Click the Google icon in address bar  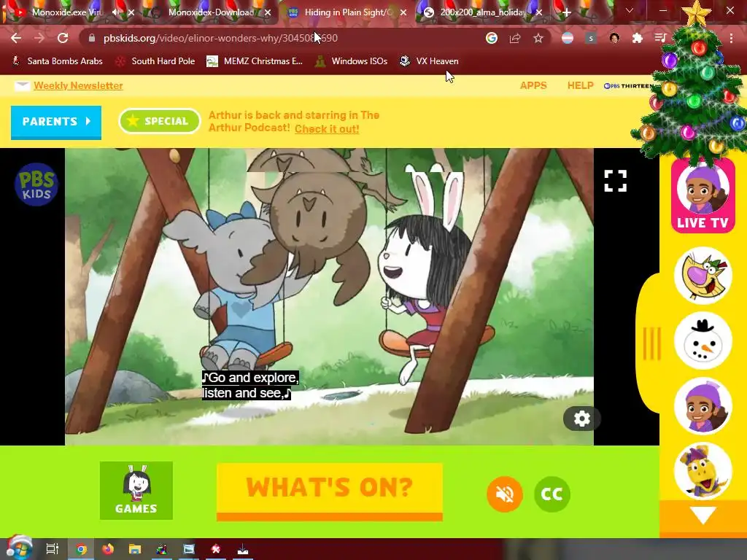[492, 38]
